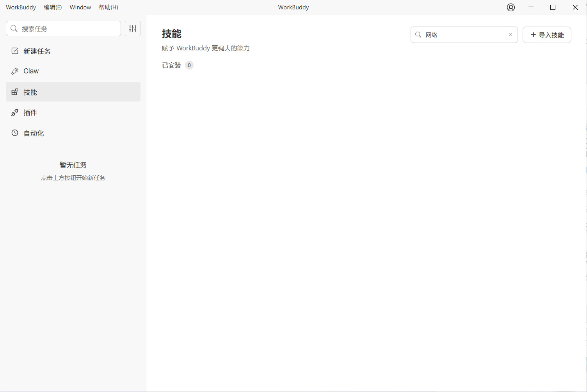
Task: Click the magnifier icon in skill search box
Action: point(418,35)
